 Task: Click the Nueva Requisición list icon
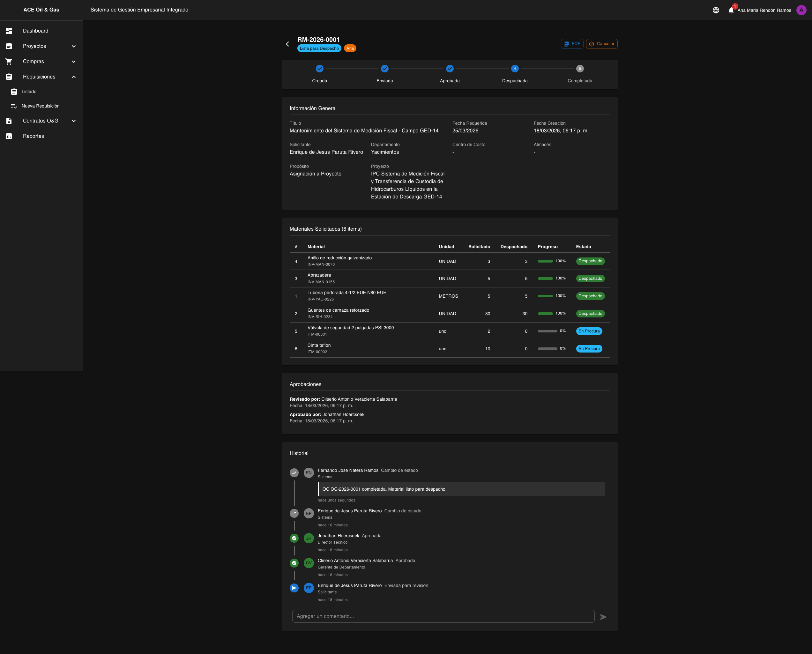(x=14, y=106)
